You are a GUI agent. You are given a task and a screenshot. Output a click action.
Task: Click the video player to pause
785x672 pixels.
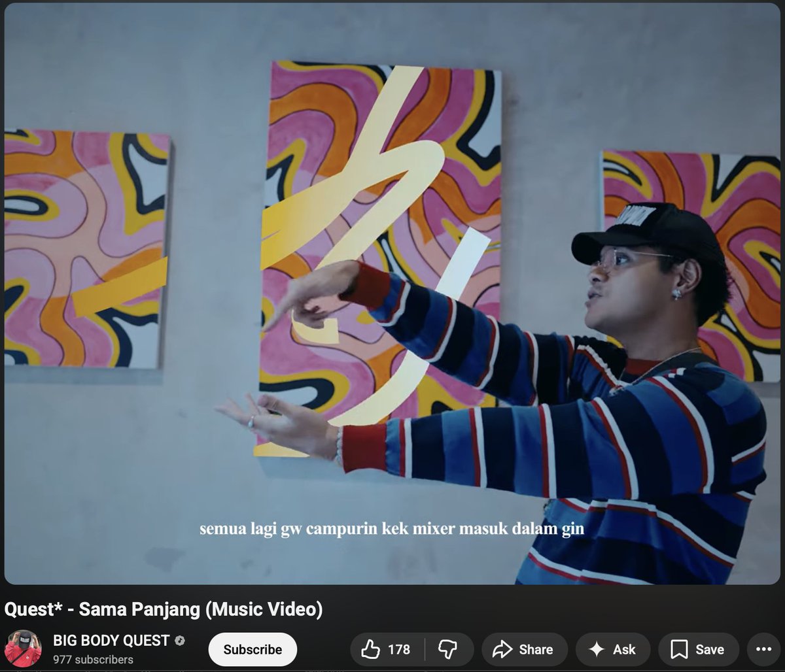point(392,294)
